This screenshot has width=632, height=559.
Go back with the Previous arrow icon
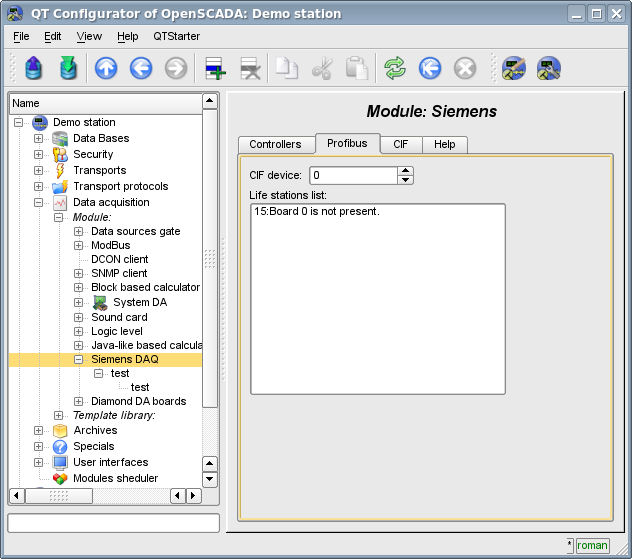[141, 68]
